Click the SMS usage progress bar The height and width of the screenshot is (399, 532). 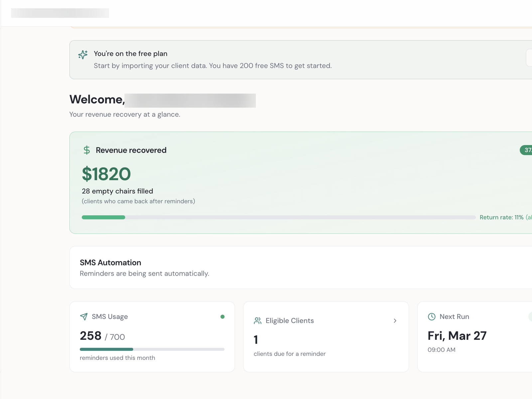point(152,349)
